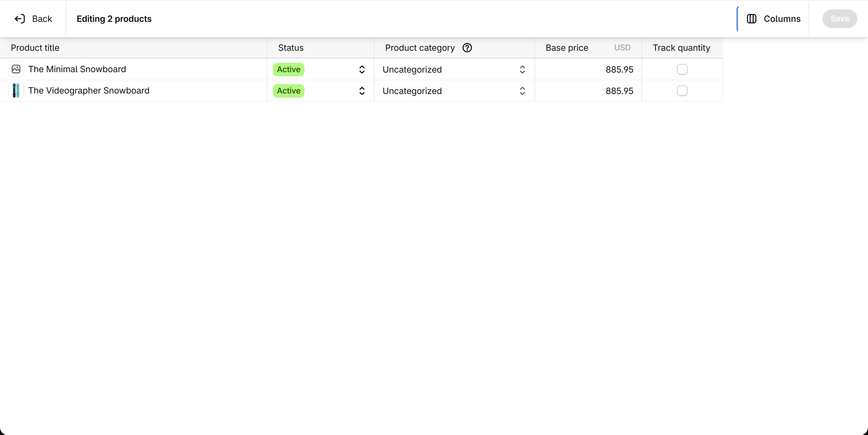
Task: Click The Minimal Snowboard placeholder image icon
Action: 16,69
